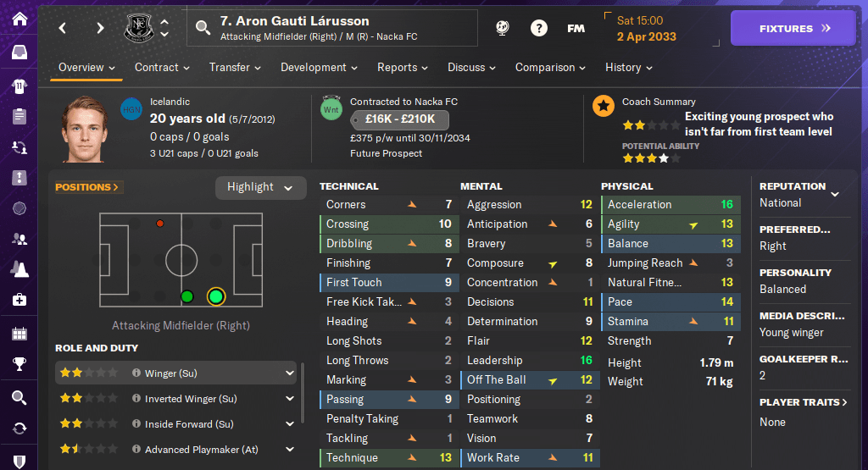Open the Development menu tab
The height and width of the screenshot is (470, 868).
pyautogui.click(x=319, y=67)
